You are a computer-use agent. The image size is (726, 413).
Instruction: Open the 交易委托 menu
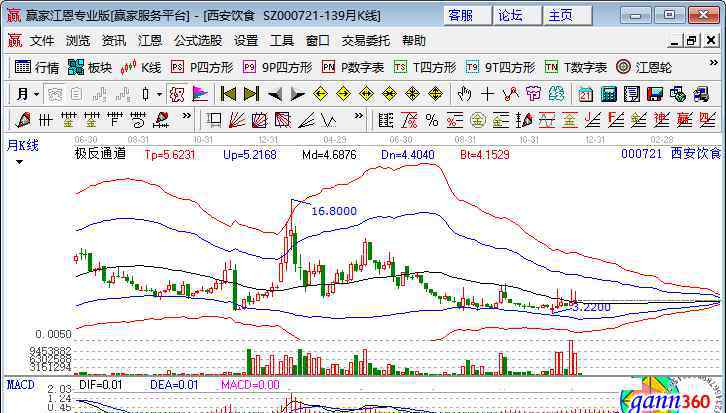click(x=366, y=41)
